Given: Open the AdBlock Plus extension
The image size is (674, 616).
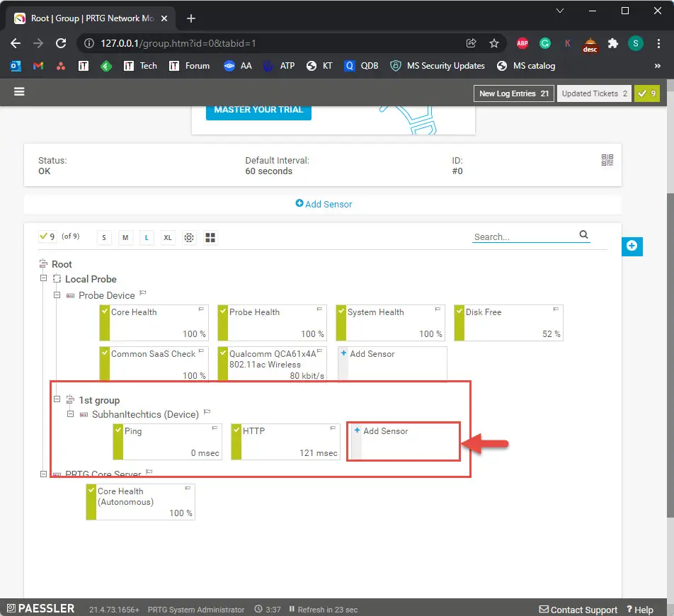Looking at the screenshot, I should 522,43.
